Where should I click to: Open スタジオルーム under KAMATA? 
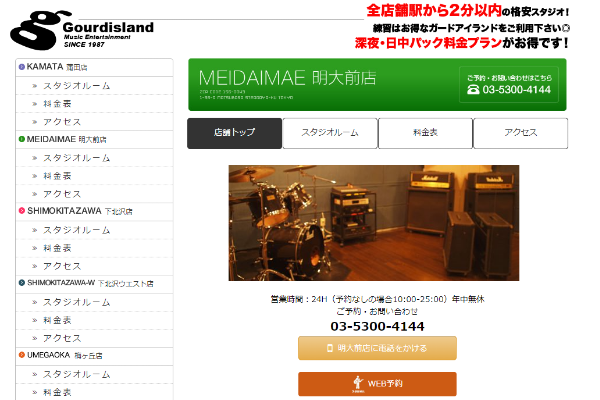(94, 86)
